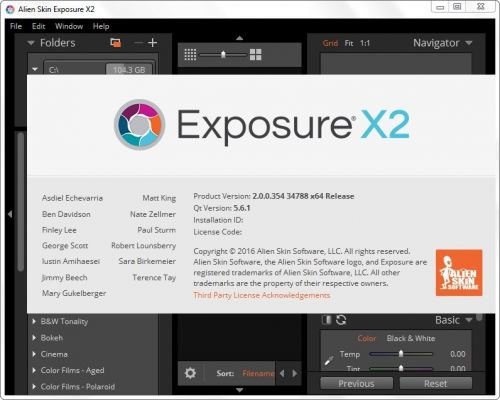Expand Color Films - Polaroid presets

pos(34,387)
